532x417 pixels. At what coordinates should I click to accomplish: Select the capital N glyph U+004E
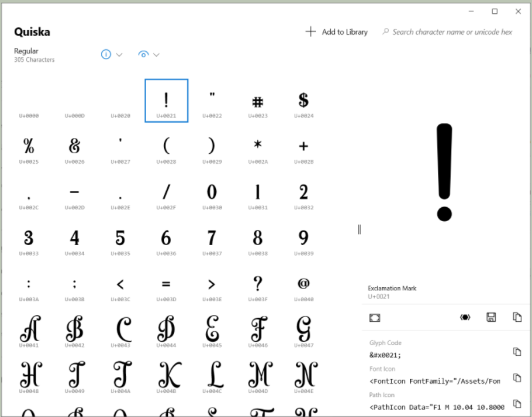pos(303,376)
